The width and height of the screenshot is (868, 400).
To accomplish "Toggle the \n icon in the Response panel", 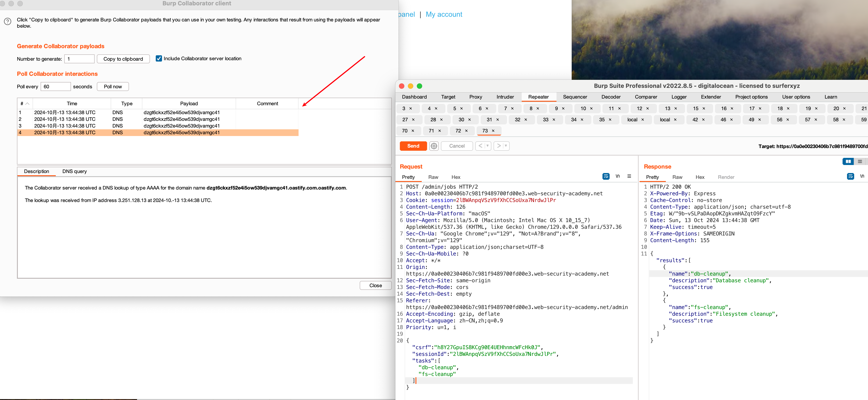I will pyautogui.click(x=862, y=176).
